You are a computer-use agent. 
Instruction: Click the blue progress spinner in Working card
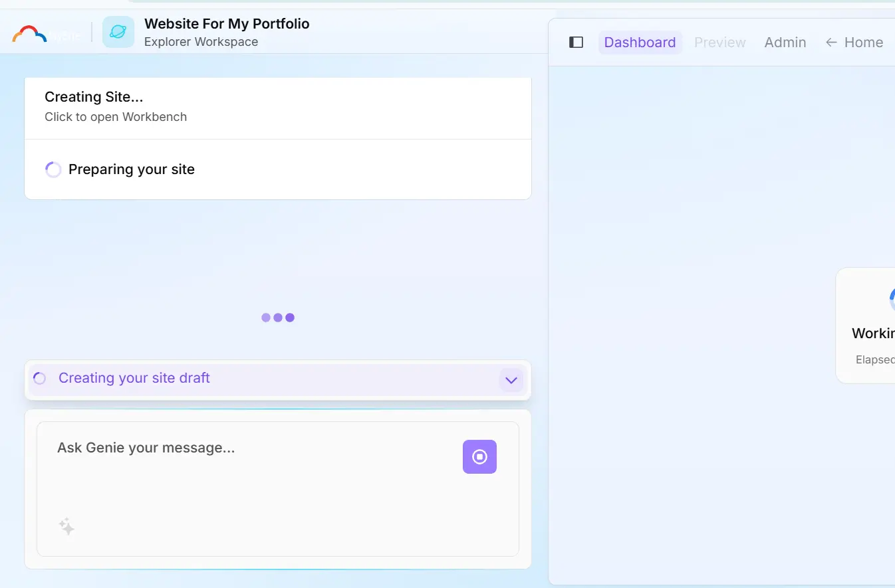click(891, 299)
